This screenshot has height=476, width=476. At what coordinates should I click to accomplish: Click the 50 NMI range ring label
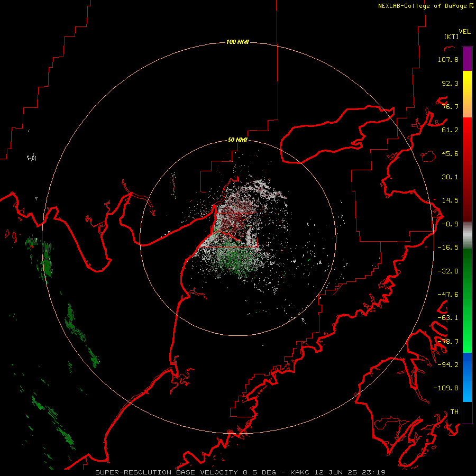pyautogui.click(x=237, y=140)
